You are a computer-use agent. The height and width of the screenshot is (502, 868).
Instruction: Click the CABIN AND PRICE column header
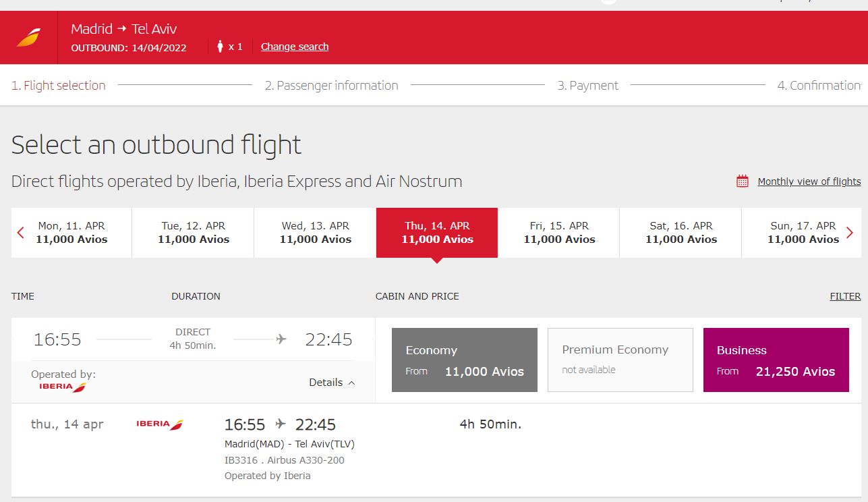(x=417, y=296)
